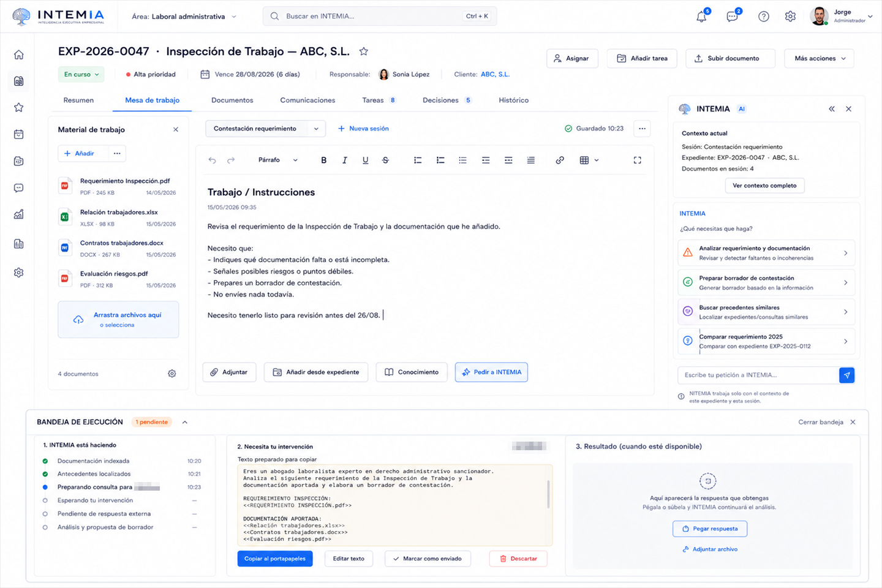Viewport: 882px width, 588px height.
Task: Open the chat bubble icon in left sidebar
Action: pyautogui.click(x=19, y=188)
